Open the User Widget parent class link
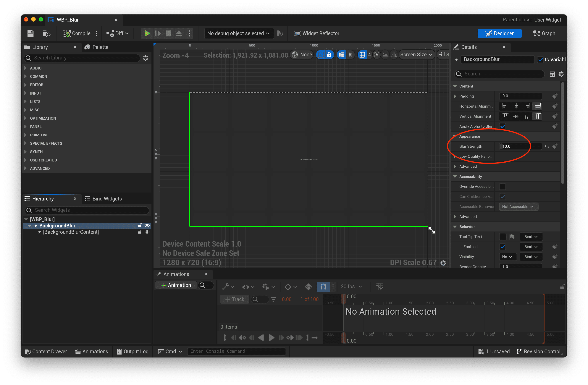This screenshot has width=588, height=385. tap(547, 20)
